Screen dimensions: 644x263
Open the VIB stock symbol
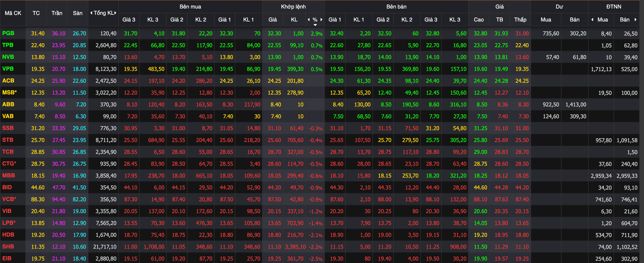click(x=7, y=211)
